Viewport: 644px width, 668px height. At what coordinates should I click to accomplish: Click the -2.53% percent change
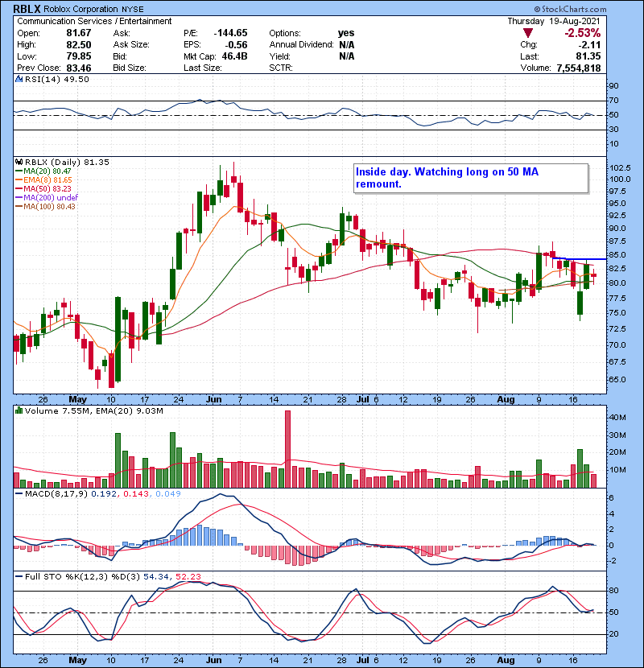coord(582,33)
